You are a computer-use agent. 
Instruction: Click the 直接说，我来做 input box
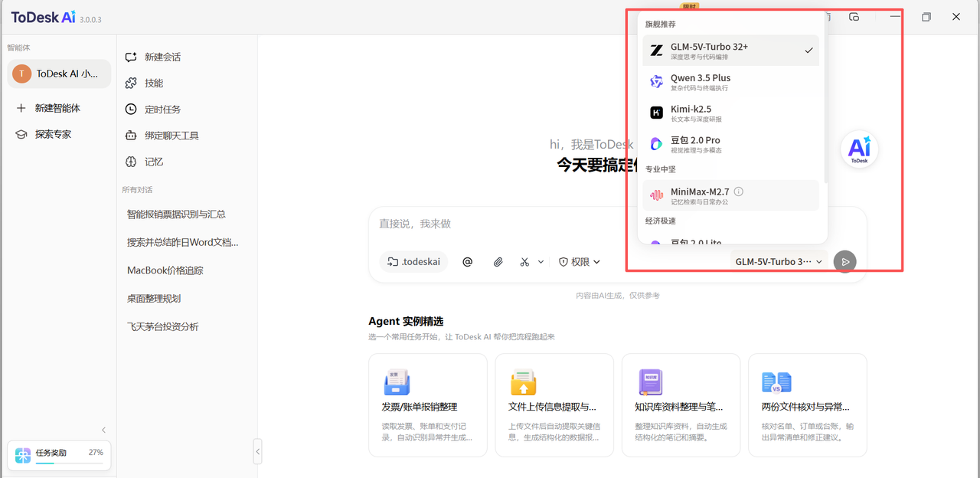[x=617, y=224]
